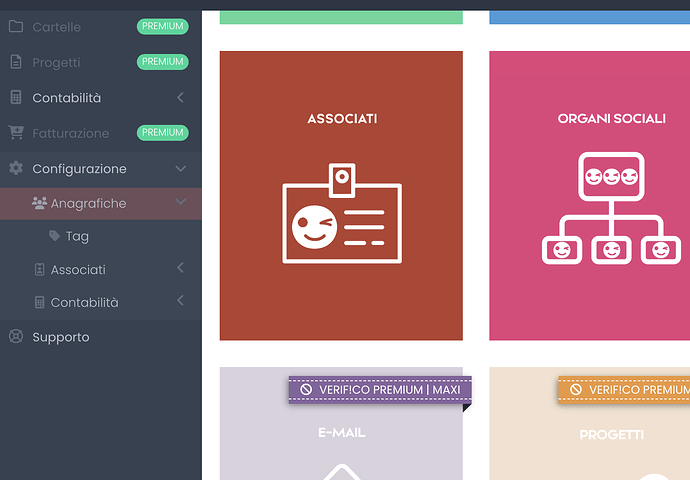Click the org chart icon on Organi Sociali
This screenshot has width=690, height=480.
(x=611, y=209)
